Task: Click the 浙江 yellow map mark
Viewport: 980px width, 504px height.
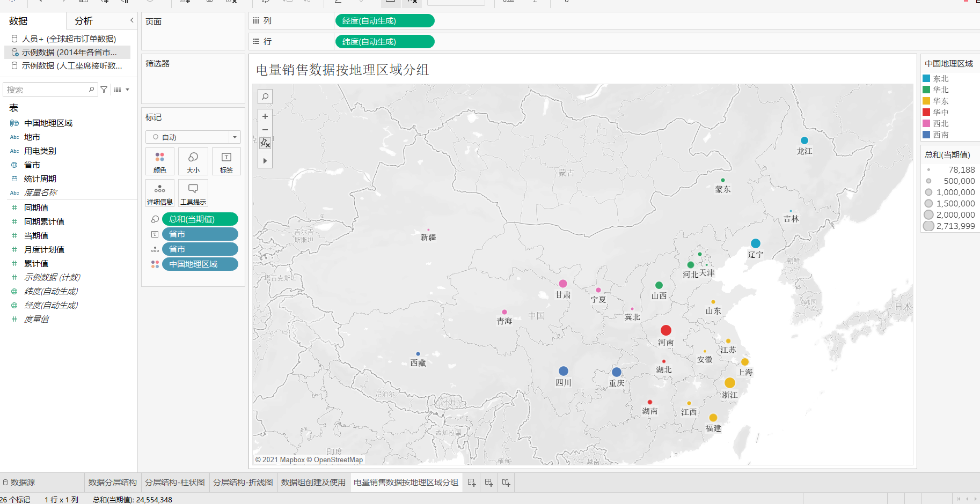Action: click(730, 383)
